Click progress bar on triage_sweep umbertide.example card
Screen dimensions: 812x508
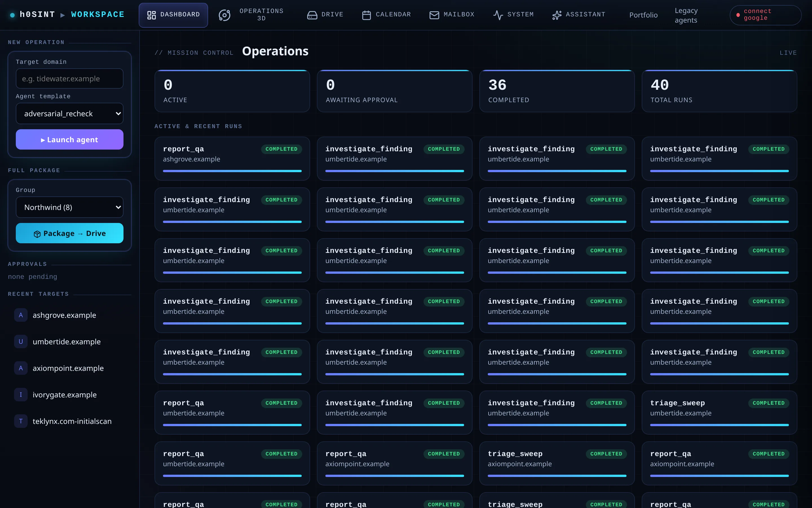tap(720, 425)
